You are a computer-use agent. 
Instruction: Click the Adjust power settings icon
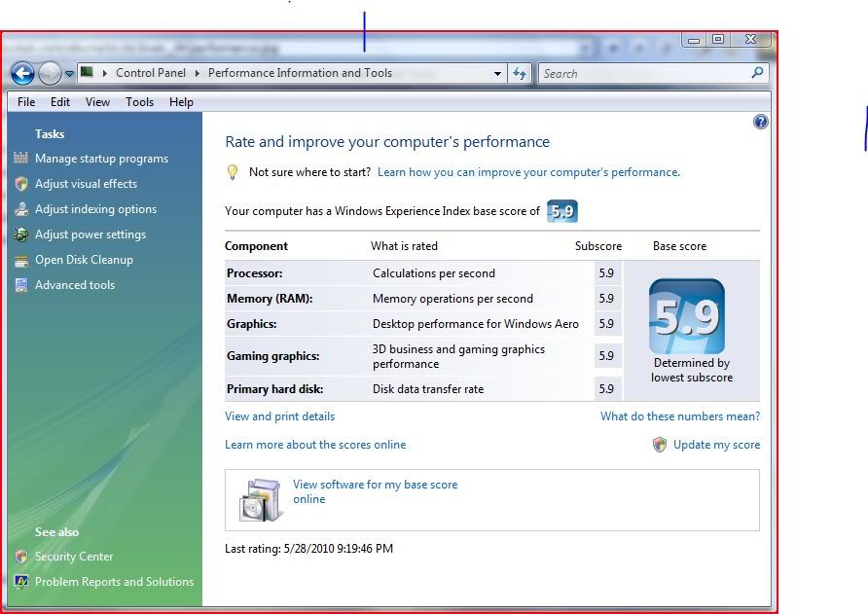coord(21,235)
